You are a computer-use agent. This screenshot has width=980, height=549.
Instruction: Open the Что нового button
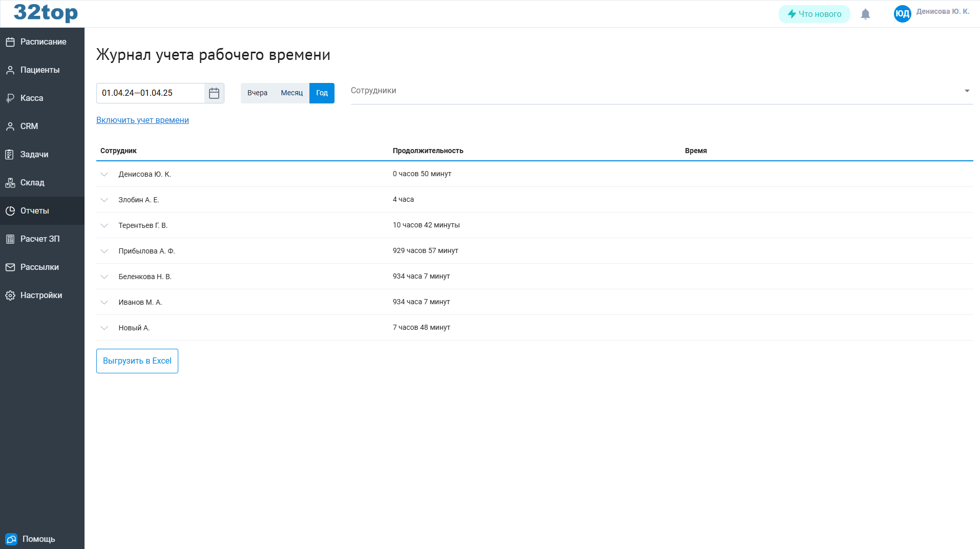point(814,14)
